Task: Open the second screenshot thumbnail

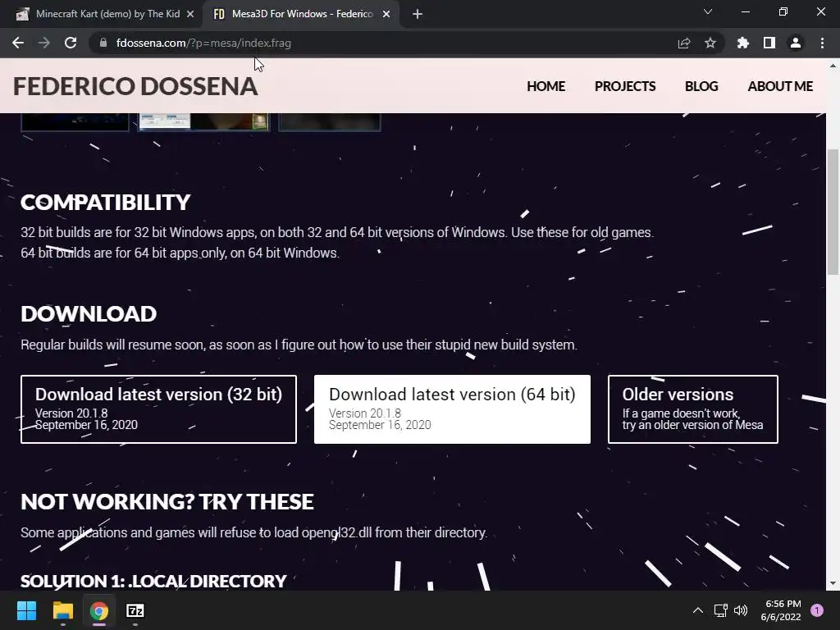Action: point(204,121)
